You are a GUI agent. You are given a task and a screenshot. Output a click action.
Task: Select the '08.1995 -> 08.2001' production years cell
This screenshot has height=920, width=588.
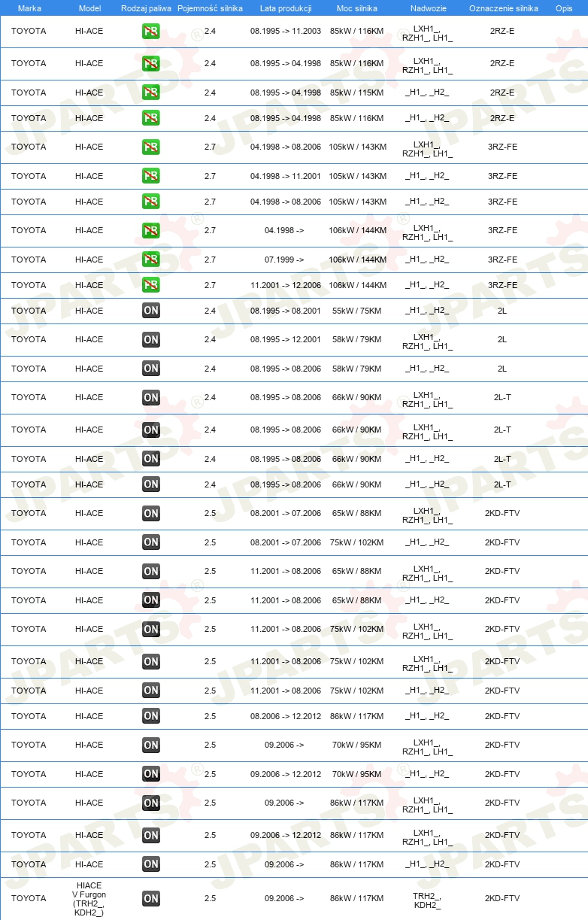click(x=286, y=311)
